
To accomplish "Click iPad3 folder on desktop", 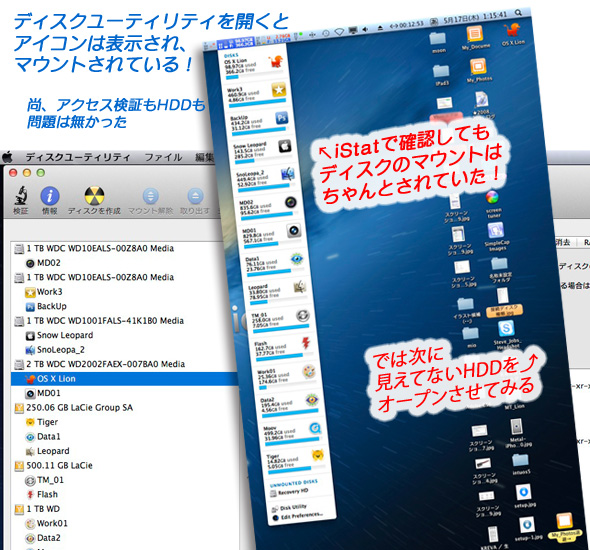I will pyautogui.click(x=441, y=71).
